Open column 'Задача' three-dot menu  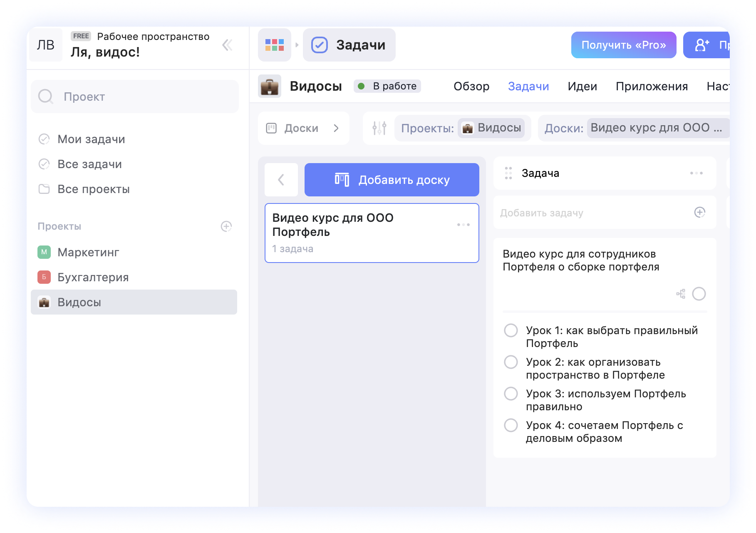coord(696,173)
